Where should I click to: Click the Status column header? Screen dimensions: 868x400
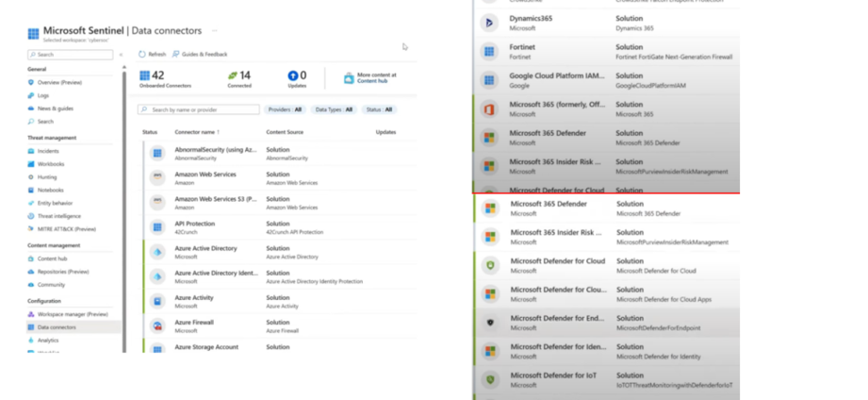(150, 132)
